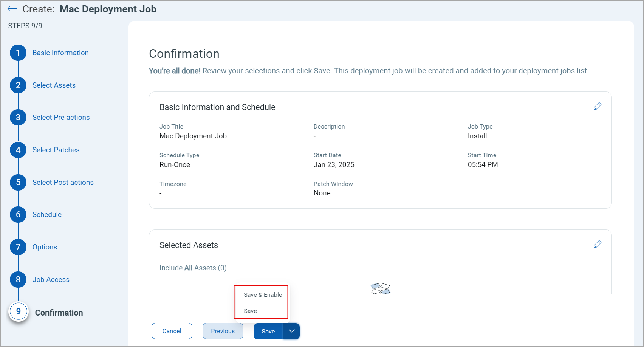Open the Job Access step

coord(51,280)
